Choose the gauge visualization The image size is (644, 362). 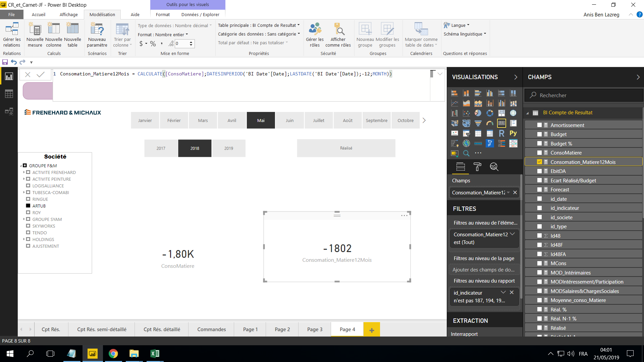click(x=490, y=123)
